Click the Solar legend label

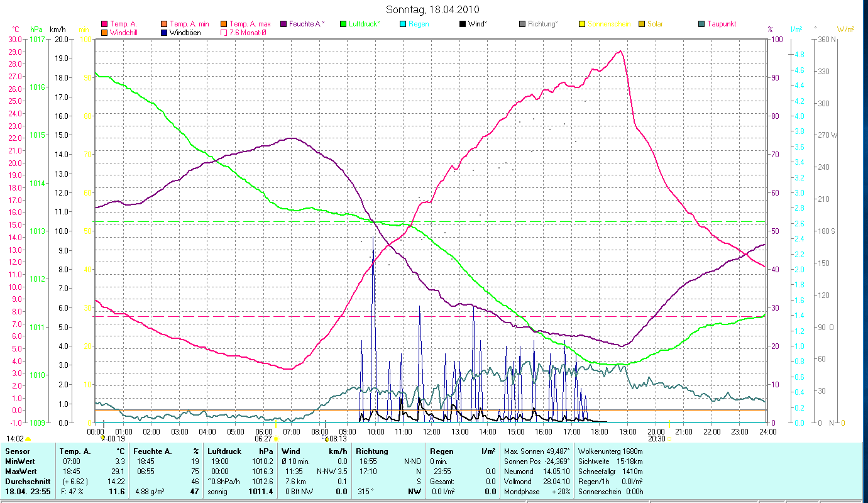[x=655, y=25]
